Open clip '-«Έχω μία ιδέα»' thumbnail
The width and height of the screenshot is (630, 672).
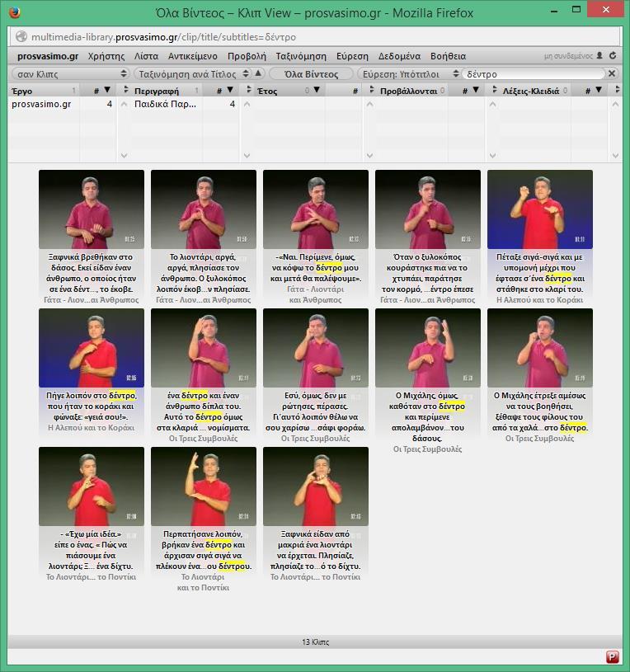(92, 486)
